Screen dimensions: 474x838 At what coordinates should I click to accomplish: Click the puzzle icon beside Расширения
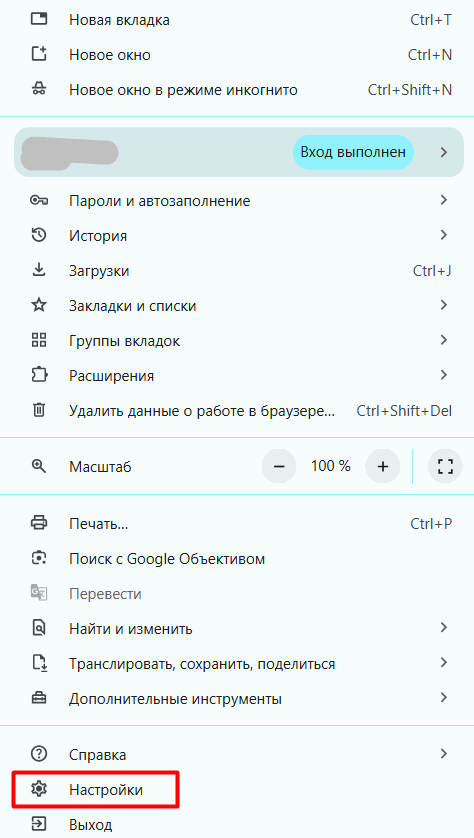point(39,375)
